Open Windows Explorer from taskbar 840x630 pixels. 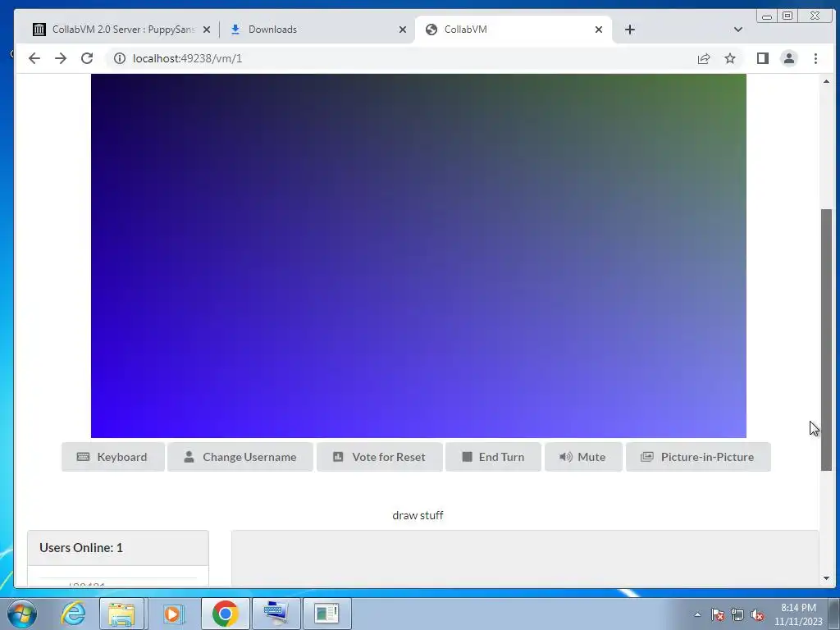(x=121, y=614)
